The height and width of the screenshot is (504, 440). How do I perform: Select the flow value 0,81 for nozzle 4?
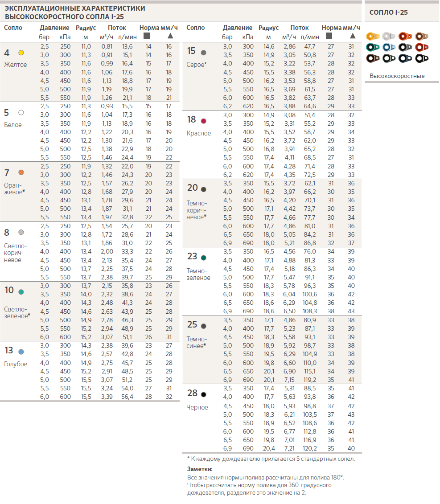coord(107,47)
